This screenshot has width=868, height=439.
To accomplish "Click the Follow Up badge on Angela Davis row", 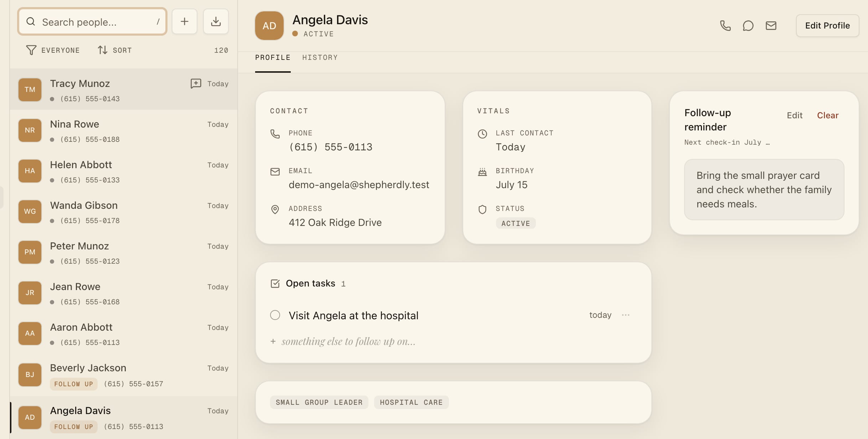I will [x=73, y=427].
